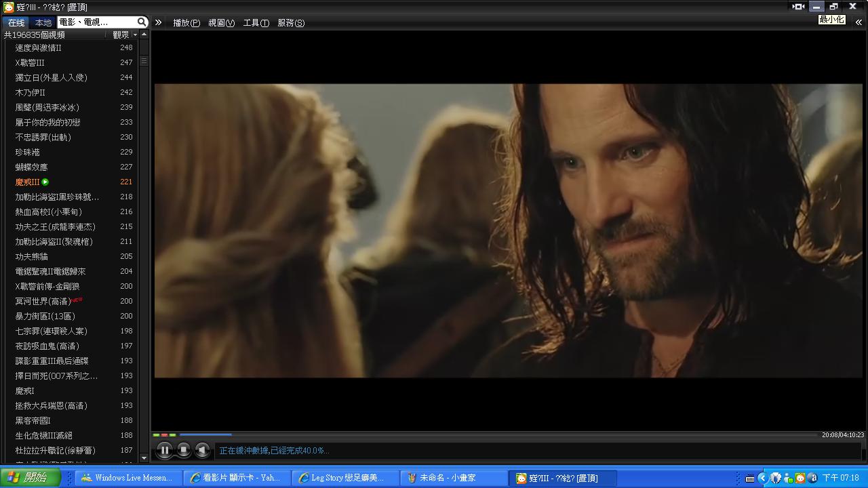
Task: Select X戰警前傳-金剛狼 in the list
Action: 47,287
